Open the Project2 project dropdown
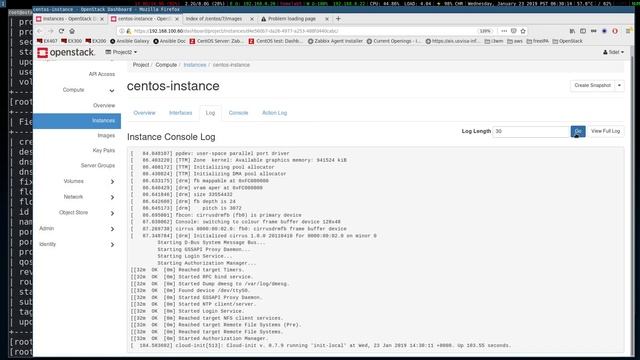Viewport: 640px width, 360px height. point(121,52)
